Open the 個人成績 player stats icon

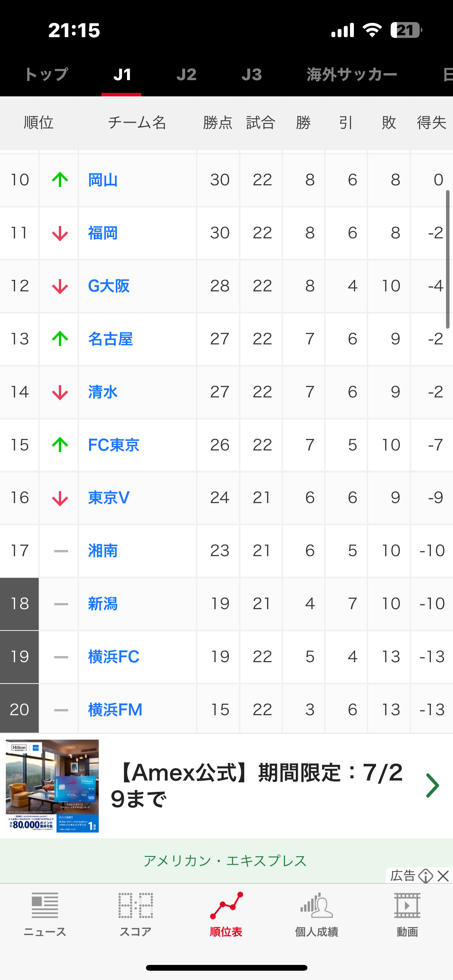tap(317, 906)
